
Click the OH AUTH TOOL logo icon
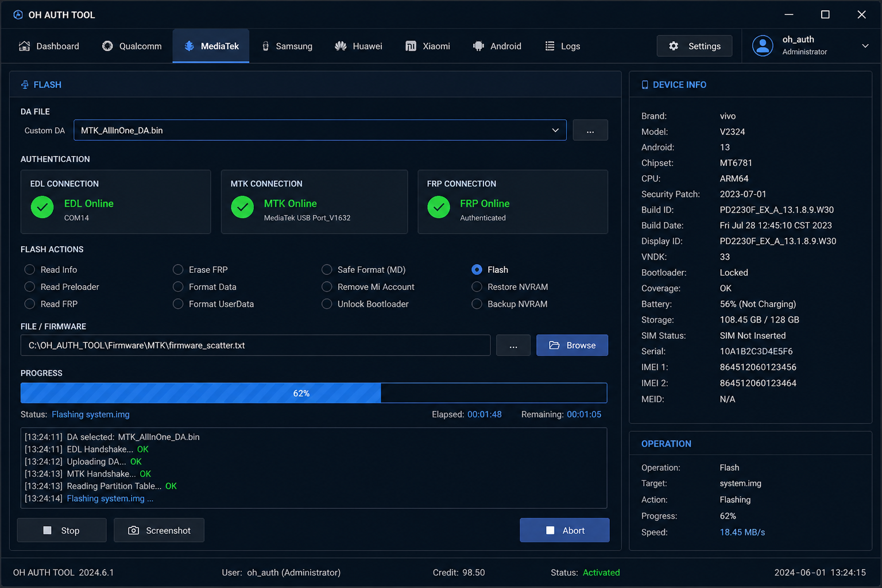[18, 15]
